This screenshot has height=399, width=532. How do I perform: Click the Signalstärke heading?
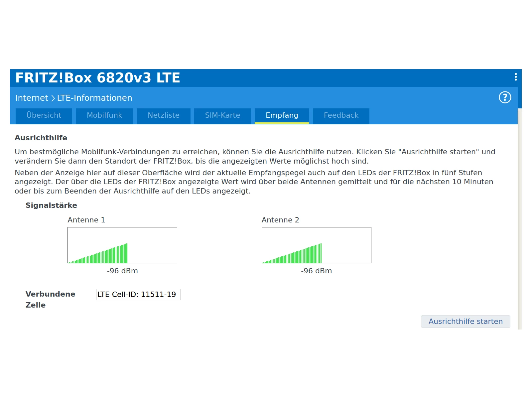coord(51,205)
